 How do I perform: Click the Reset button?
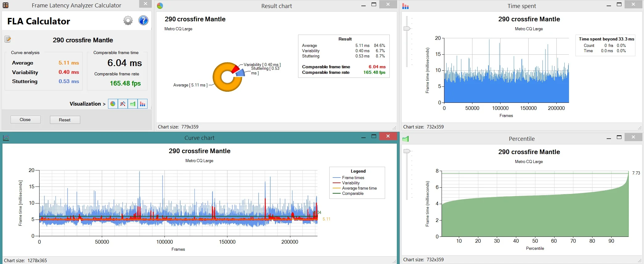click(65, 120)
